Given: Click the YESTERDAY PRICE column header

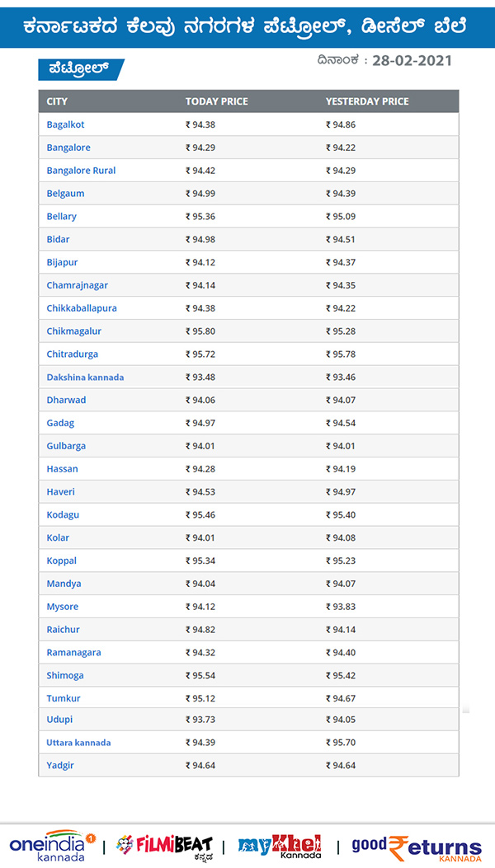Looking at the screenshot, I should point(367,102).
